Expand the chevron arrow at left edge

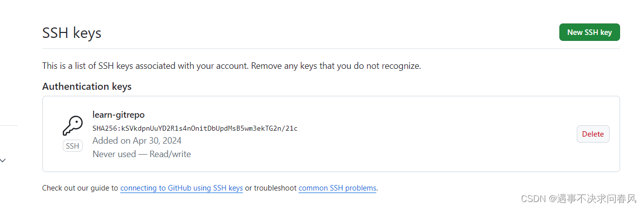(x=3, y=161)
